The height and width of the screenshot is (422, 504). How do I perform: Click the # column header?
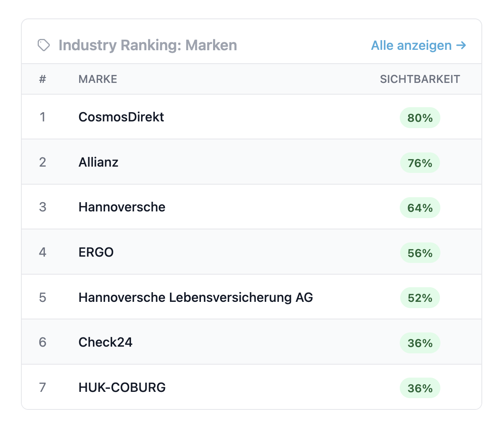(x=42, y=79)
